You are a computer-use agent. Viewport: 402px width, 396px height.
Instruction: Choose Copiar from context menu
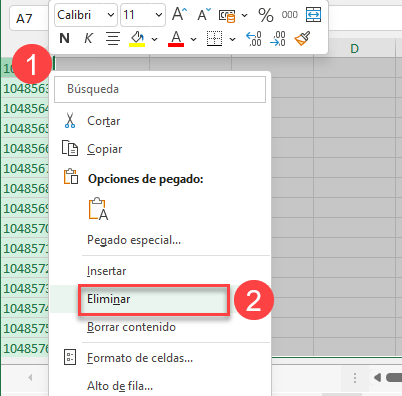104,149
